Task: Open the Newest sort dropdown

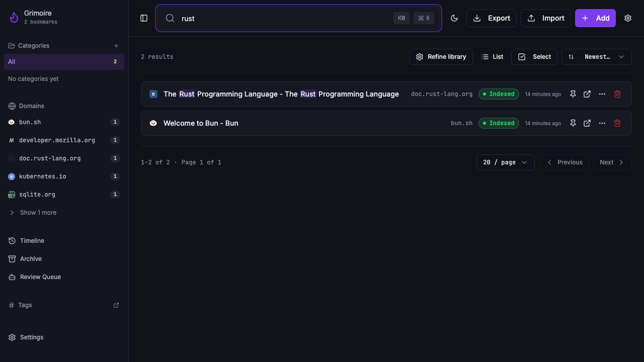Action: [x=596, y=57]
